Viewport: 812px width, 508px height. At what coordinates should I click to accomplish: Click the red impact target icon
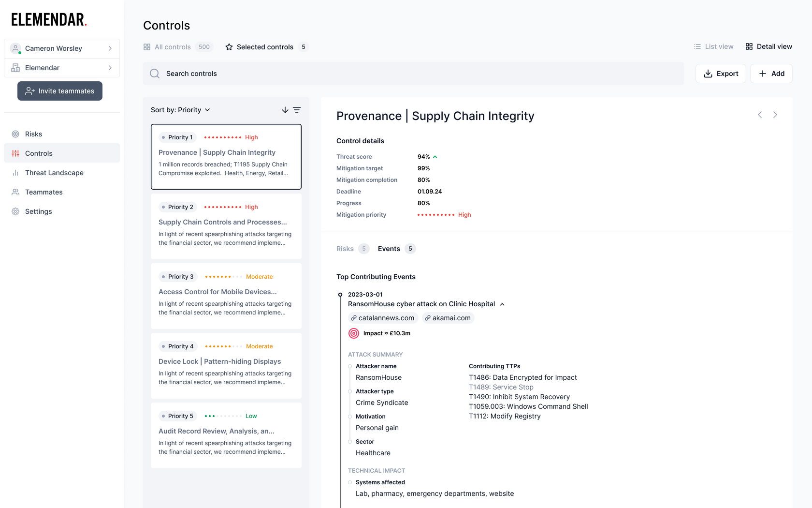point(354,333)
